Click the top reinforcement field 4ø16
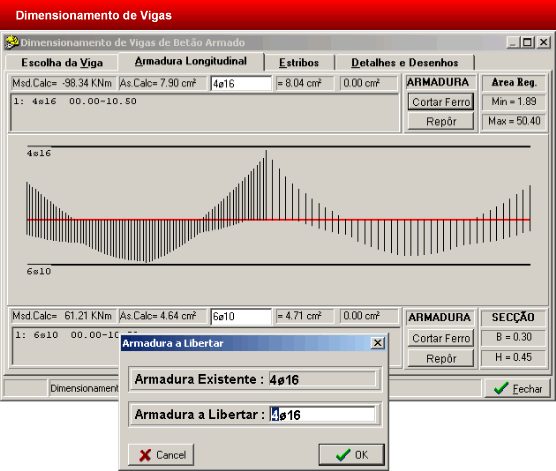This screenshot has width=556, height=471. (x=241, y=83)
